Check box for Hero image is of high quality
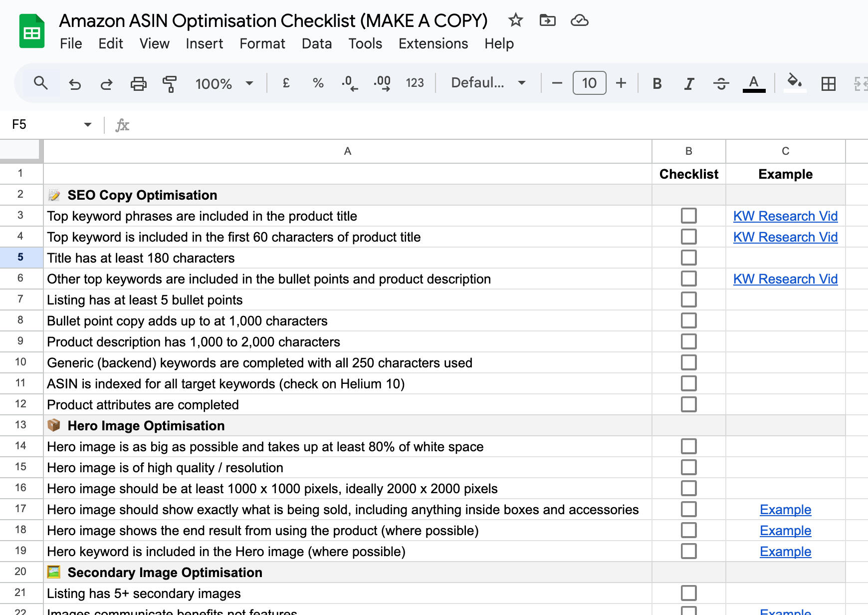The width and height of the screenshot is (868, 615). tap(688, 467)
